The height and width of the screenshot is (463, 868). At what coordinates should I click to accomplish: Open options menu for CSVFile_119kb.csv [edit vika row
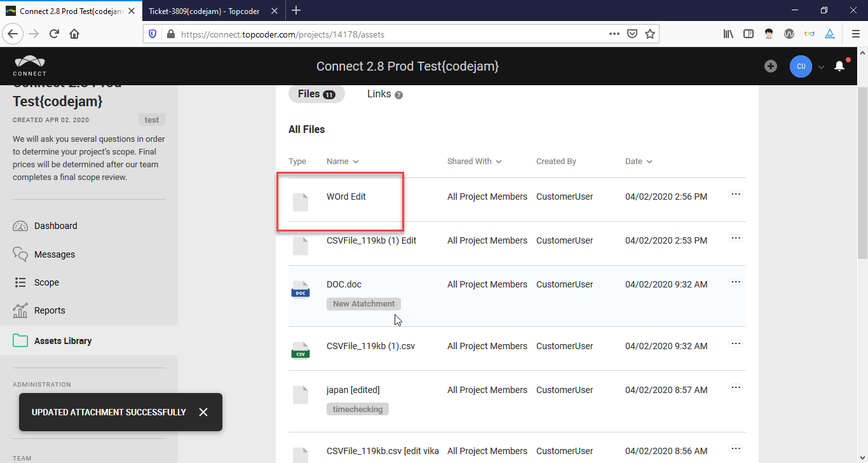click(736, 448)
